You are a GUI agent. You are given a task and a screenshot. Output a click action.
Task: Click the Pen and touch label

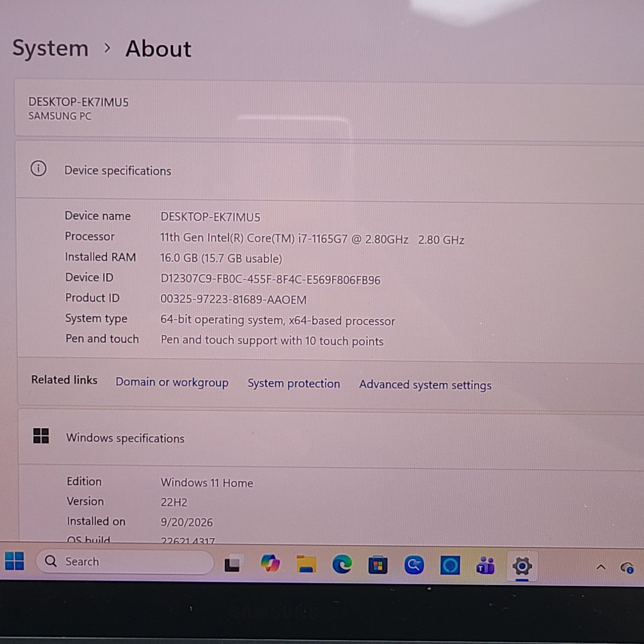click(x=102, y=339)
